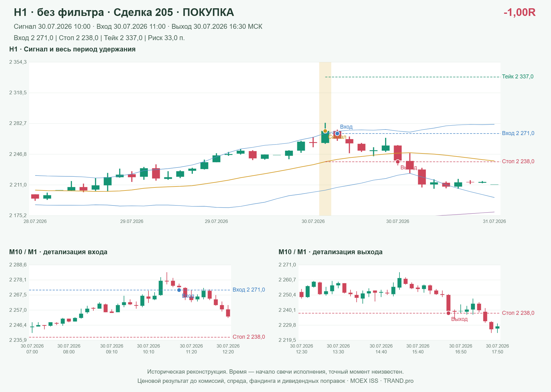This screenshot has width=551, height=392.
Task: Click the red exit marker on H1 chart
Action: (398, 162)
